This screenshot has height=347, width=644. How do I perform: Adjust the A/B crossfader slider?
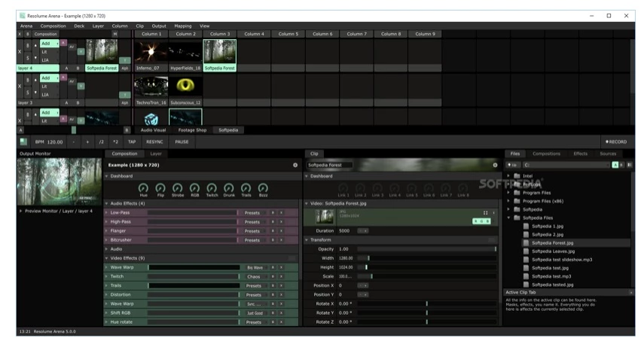(x=74, y=130)
